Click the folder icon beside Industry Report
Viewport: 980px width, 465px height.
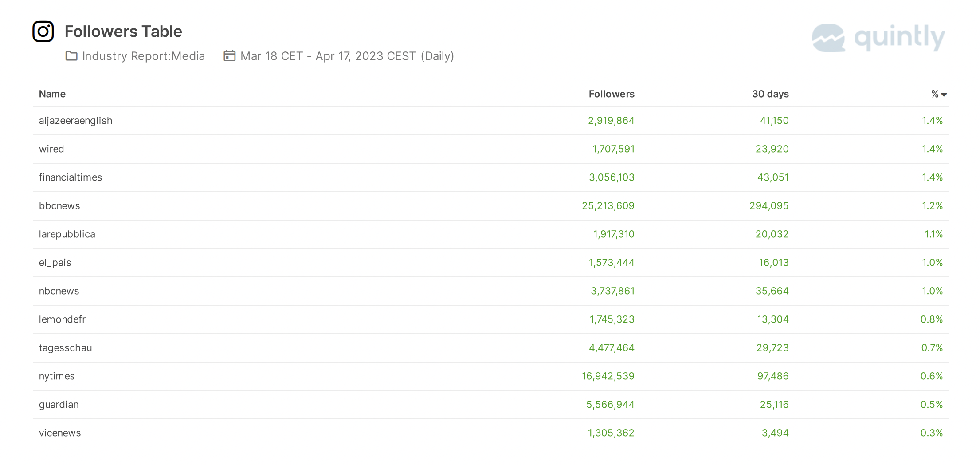(71, 56)
